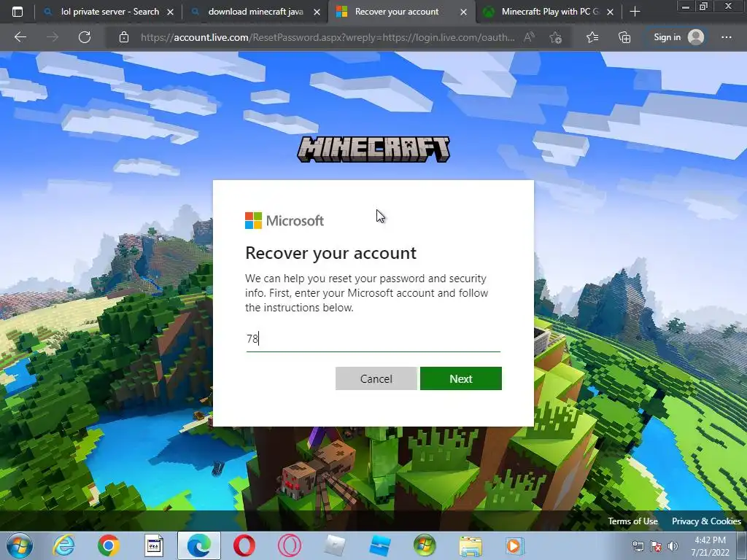Close the lol private server tab
This screenshot has width=747, height=560.
pyautogui.click(x=170, y=12)
